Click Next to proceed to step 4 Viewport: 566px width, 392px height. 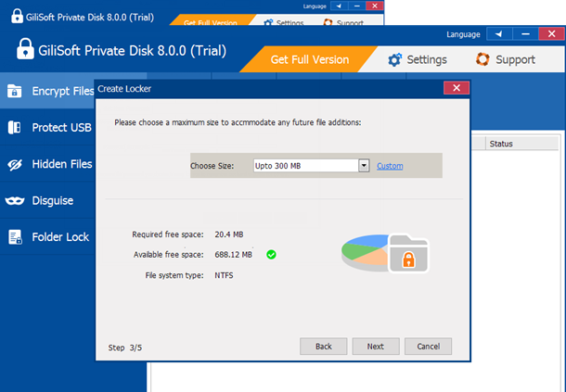tap(376, 347)
